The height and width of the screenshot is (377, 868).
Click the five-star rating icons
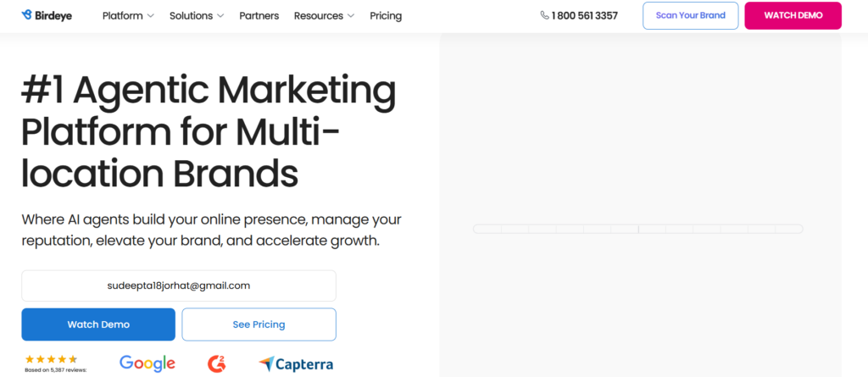coord(51,359)
